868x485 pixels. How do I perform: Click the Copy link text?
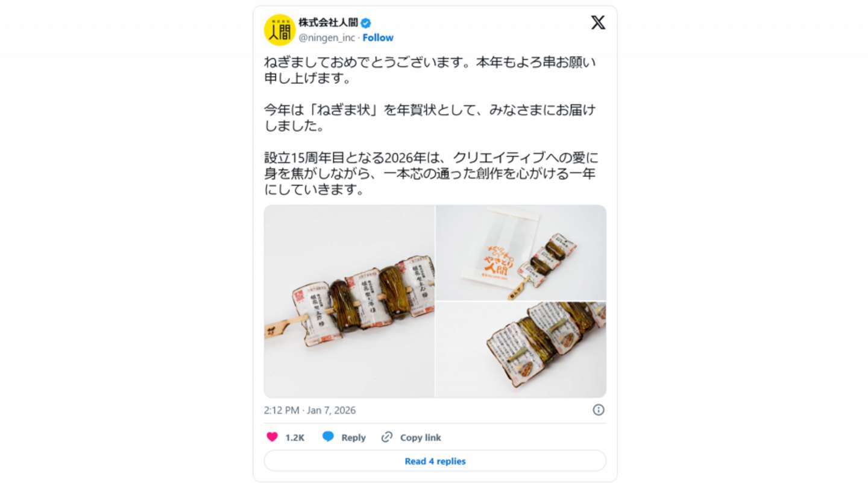coord(421,438)
